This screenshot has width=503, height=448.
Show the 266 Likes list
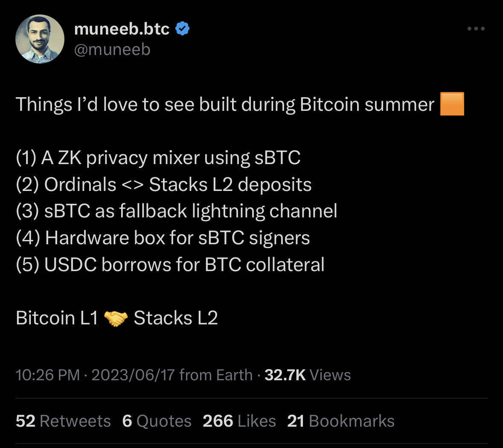click(x=239, y=421)
